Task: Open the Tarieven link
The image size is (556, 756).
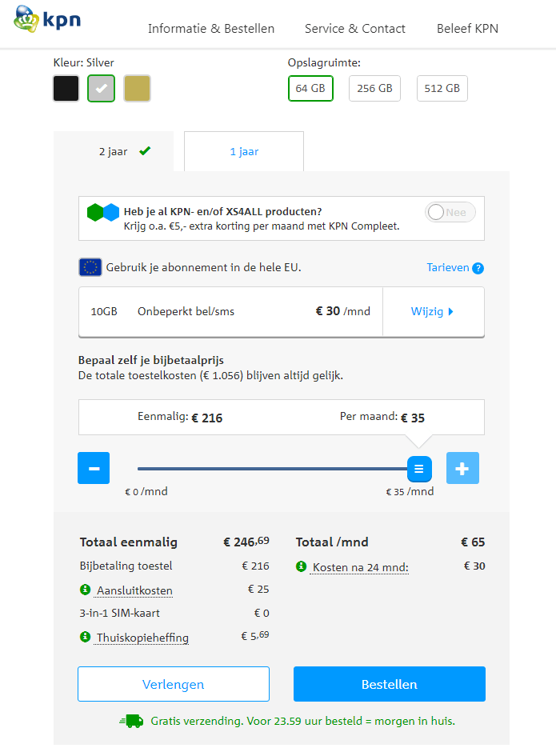Action: point(447,267)
